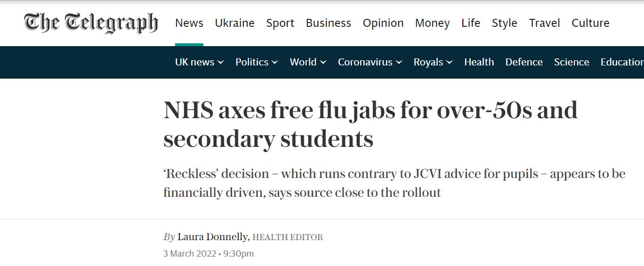The width and height of the screenshot is (644, 266).
Task: Click The Telegraph logo
Action: coord(91,23)
